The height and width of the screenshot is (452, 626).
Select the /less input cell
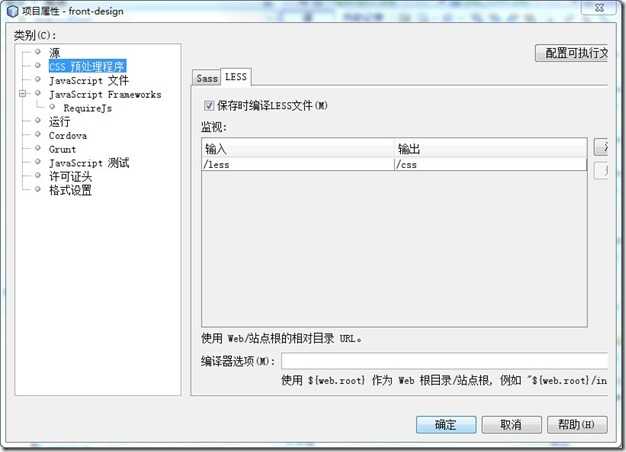tap(298, 165)
